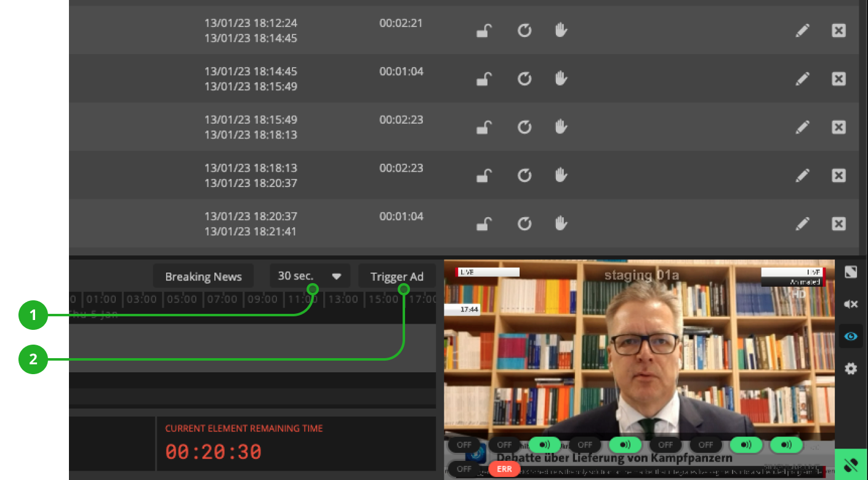Unmute the preview audio speaker icon

851,304
